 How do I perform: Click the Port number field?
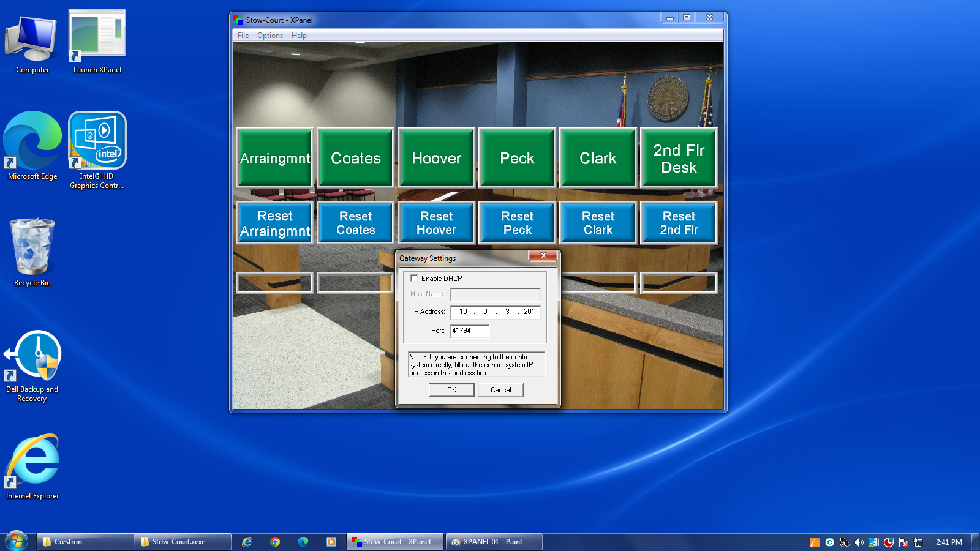point(470,331)
